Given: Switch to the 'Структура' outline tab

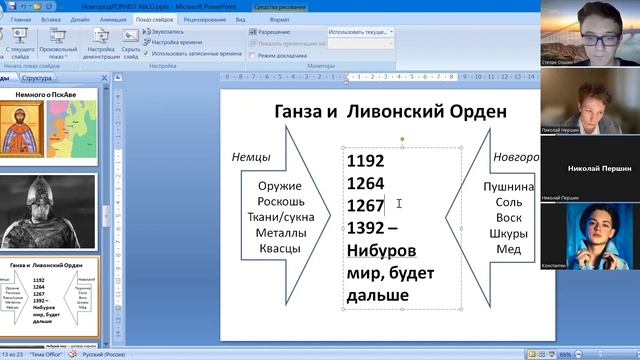Looking at the screenshot, I should pos(37,78).
